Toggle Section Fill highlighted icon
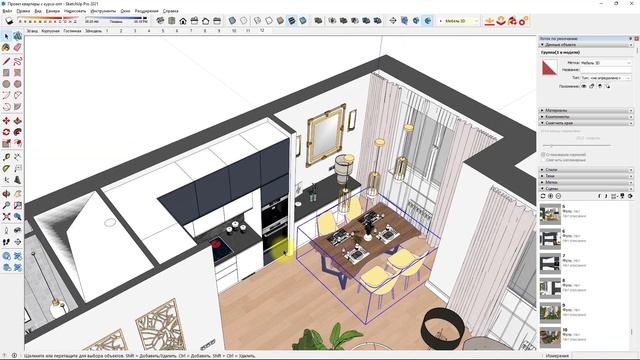The image size is (640, 360). [427, 20]
